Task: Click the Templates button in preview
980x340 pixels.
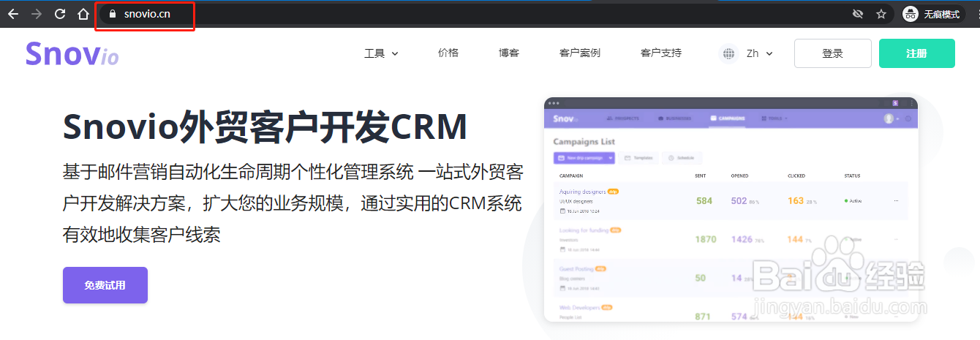Action: (638, 158)
